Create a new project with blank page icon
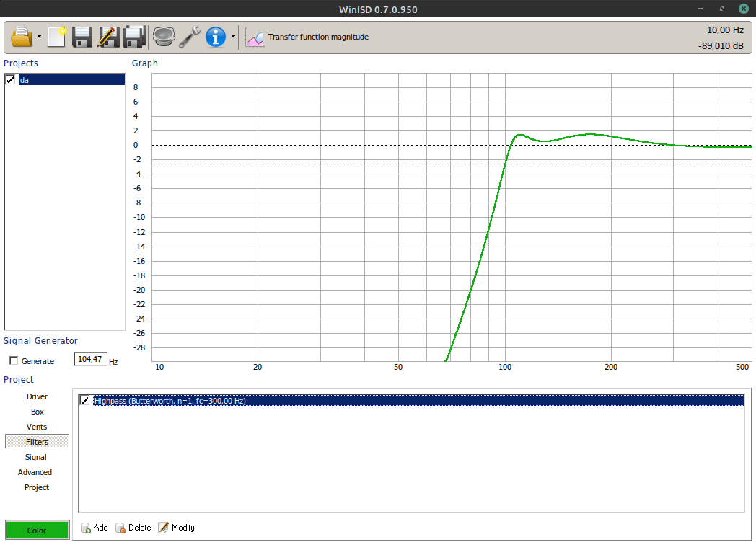756x545 pixels. click(x=57, y=37)
